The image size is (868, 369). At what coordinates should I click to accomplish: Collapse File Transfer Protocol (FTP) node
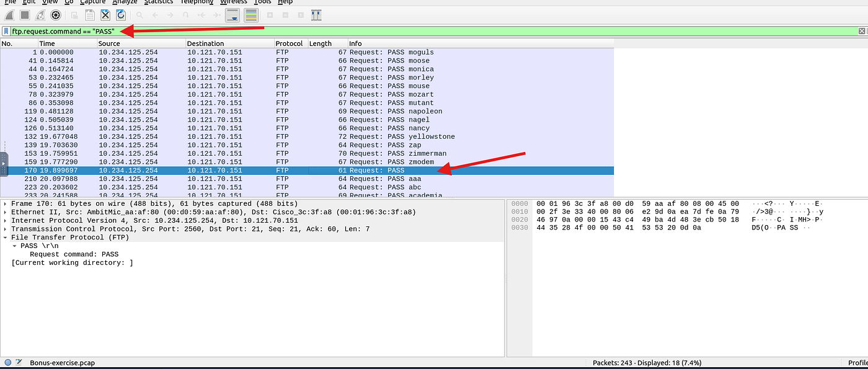(6, 237)
